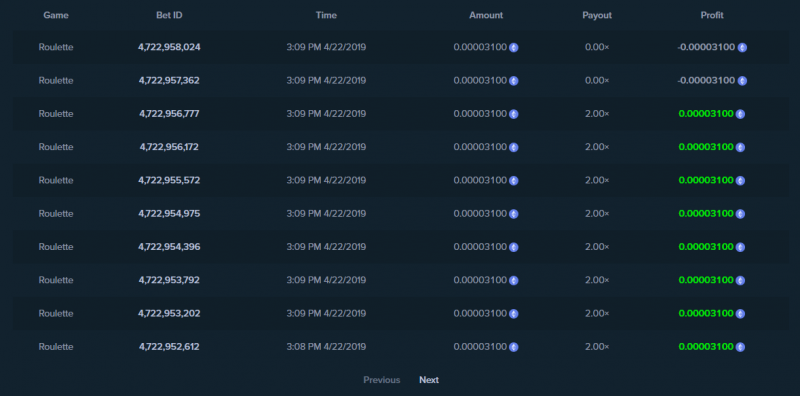Click Ethereum icon in Amount of bet 4,722,954,396

pyautogui.click(x=514, y=247)
